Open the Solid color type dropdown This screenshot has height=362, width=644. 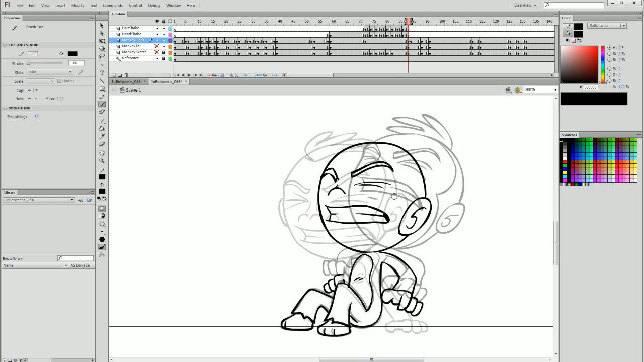[x=607, y=26]
